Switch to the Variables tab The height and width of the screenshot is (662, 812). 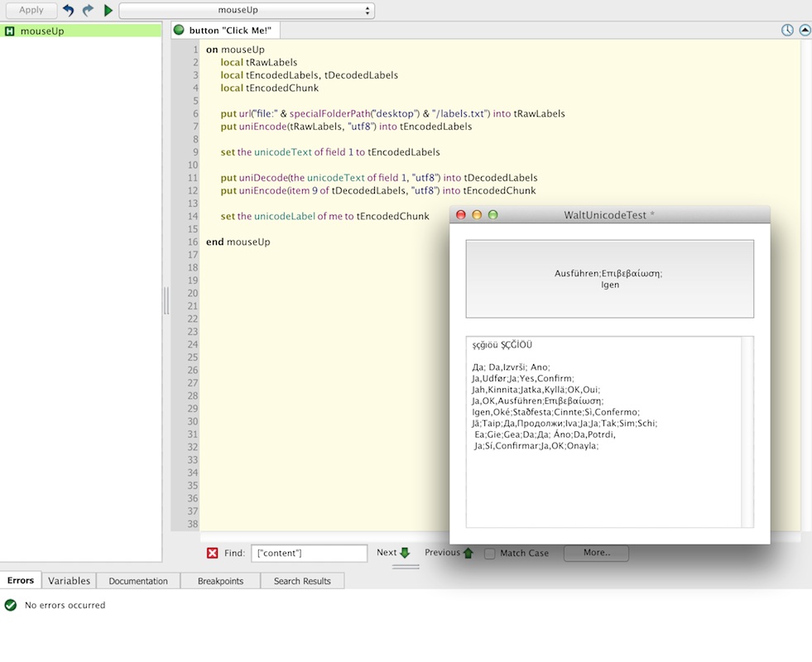coord(68,581)
